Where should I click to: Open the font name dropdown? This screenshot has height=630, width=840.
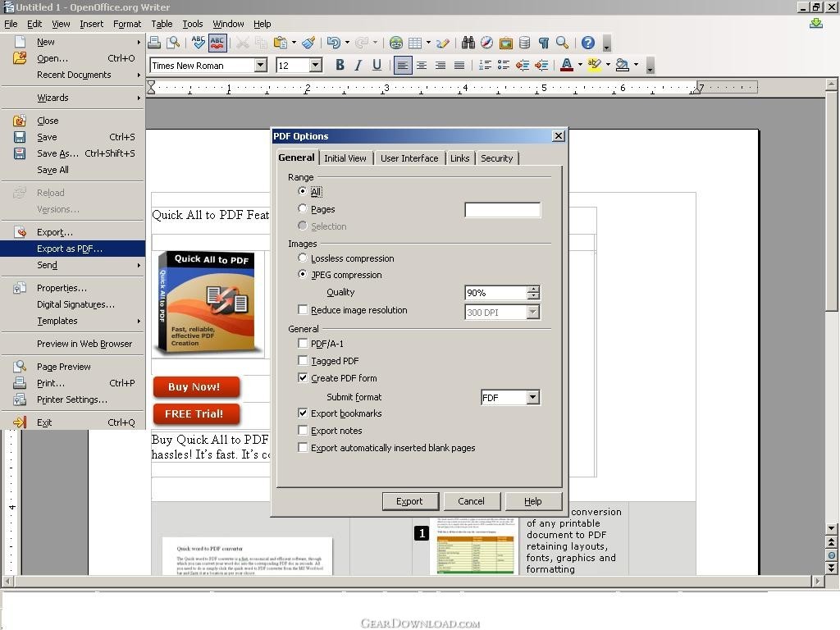pyautogui.click(x=261, y=65)
